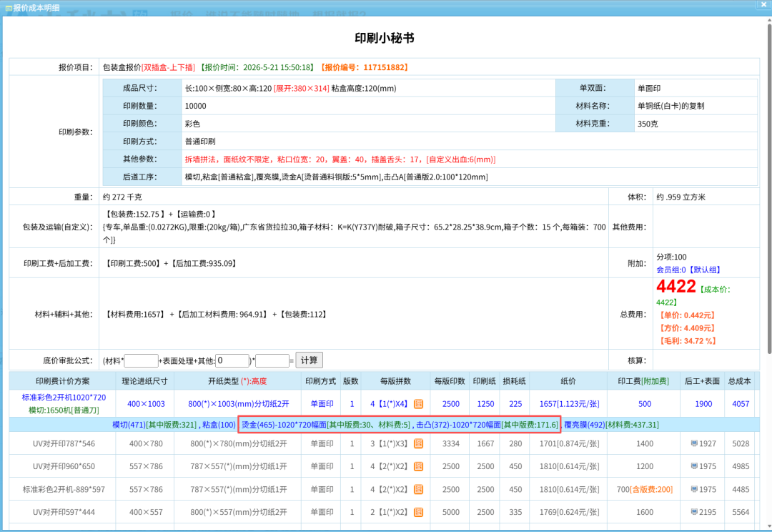772x532 pixels.
Task: Focus the first input after 材料* in the 底价审批公式 row
Action: pos(142,360)
